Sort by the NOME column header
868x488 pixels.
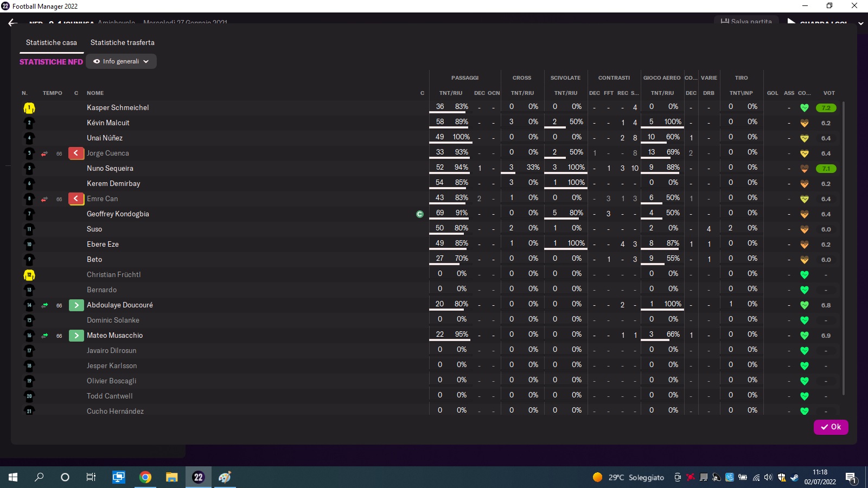(95, 93)
